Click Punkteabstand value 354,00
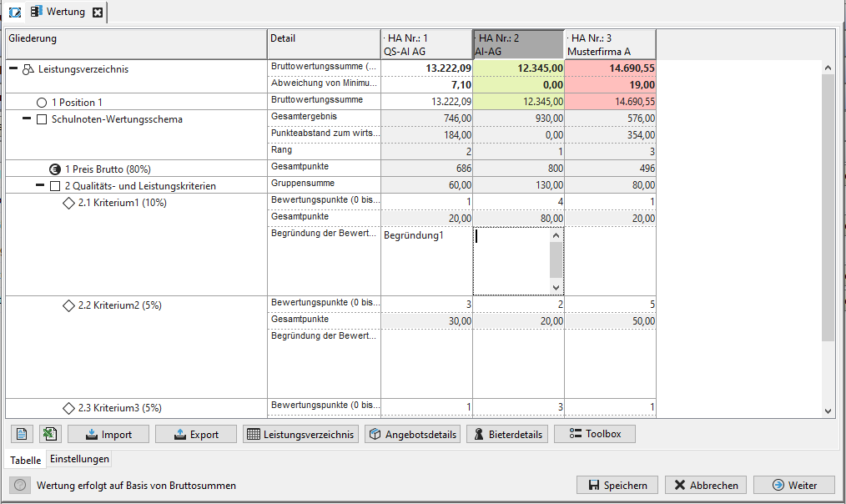The image size is (846, 504). [x=611, y=135]
